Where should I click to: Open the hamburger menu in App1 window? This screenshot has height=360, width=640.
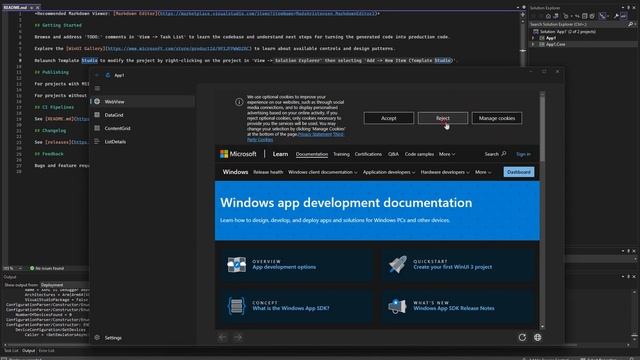97,88
